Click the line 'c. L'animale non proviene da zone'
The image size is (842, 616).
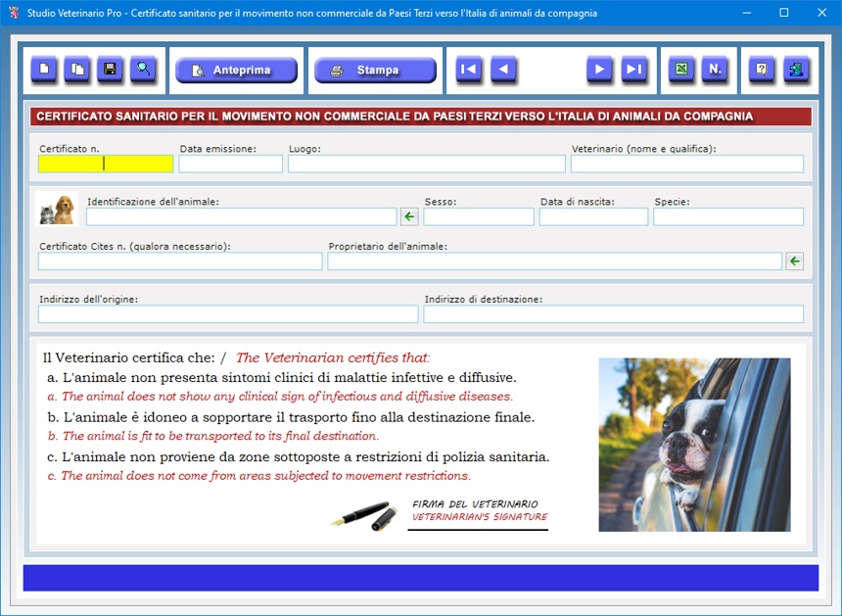tap(299, 457)
